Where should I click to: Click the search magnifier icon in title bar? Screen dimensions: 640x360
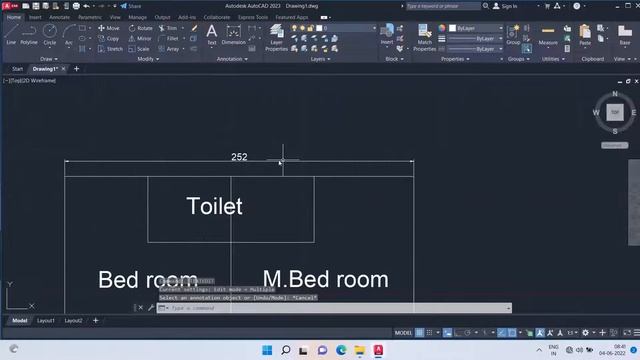pos(486,6)
